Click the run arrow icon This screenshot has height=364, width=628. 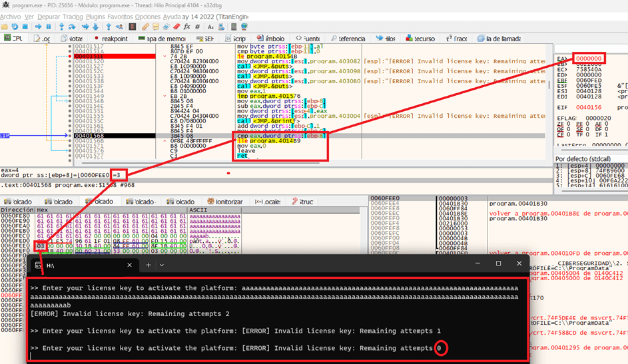coord(39,27)
